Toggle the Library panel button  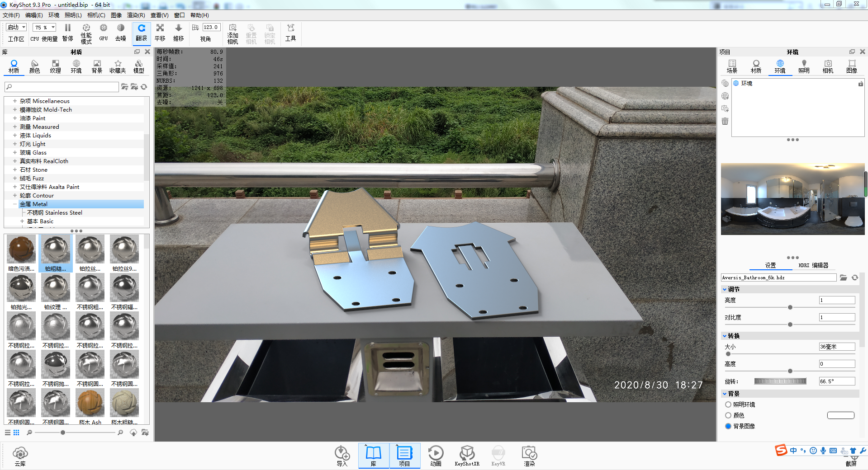(x=374, y=456)
